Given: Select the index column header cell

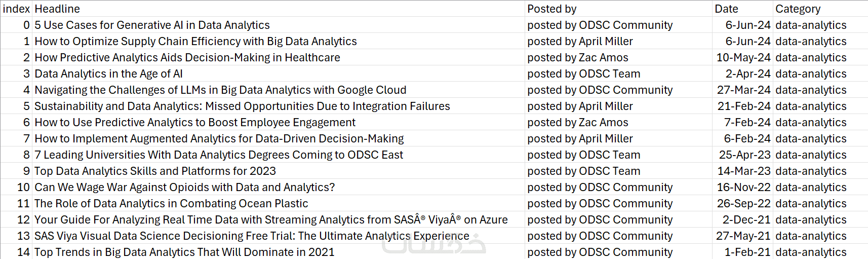Looking at the screenshot, I should tap(16, 9).
